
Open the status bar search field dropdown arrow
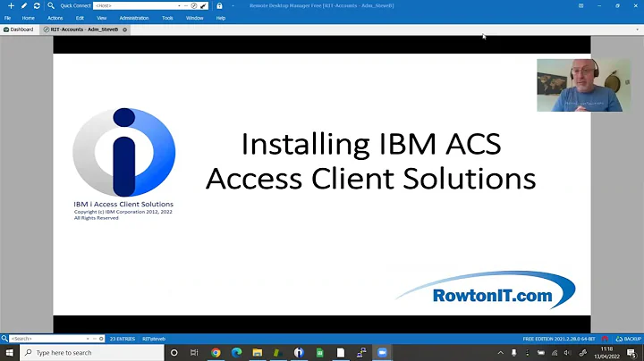[x=88, y=339]
